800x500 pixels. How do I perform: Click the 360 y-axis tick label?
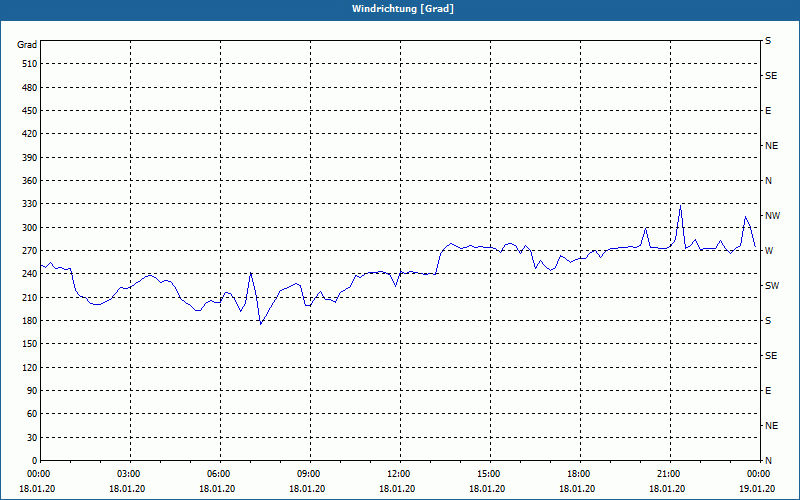tap(30, 181)
